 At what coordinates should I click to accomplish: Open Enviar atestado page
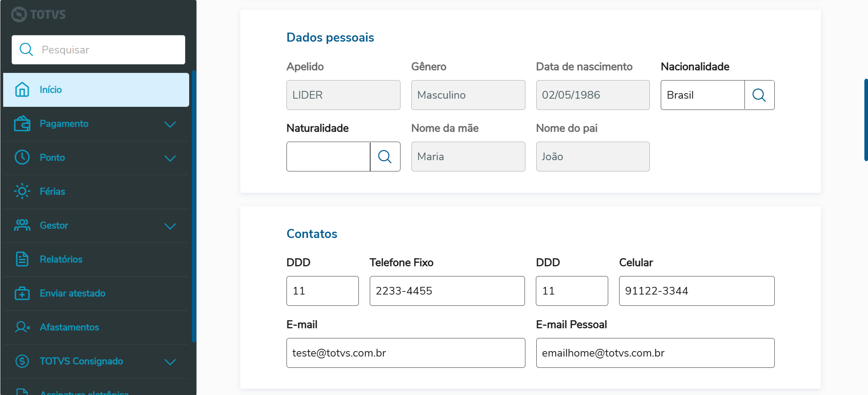[72, 293]
